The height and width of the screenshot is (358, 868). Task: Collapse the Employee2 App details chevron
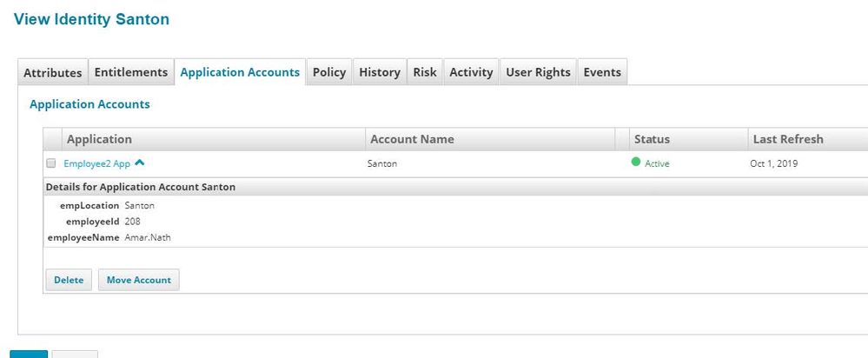click(x=139, y=162)
